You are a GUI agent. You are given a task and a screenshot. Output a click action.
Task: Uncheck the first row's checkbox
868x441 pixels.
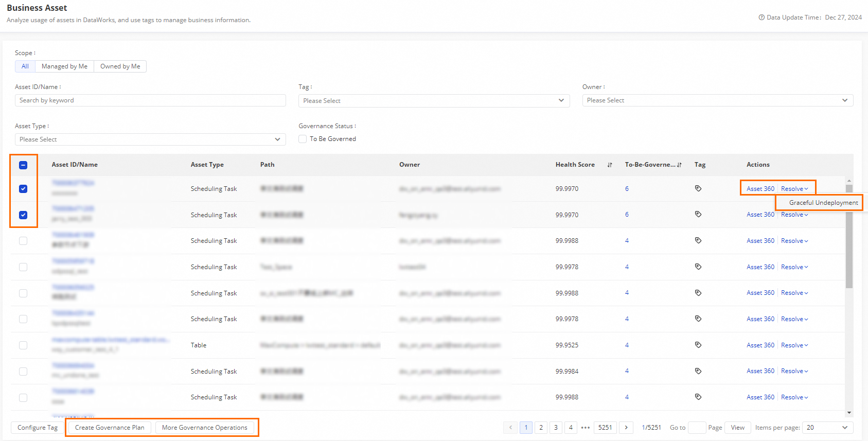[x=23, y=189]
